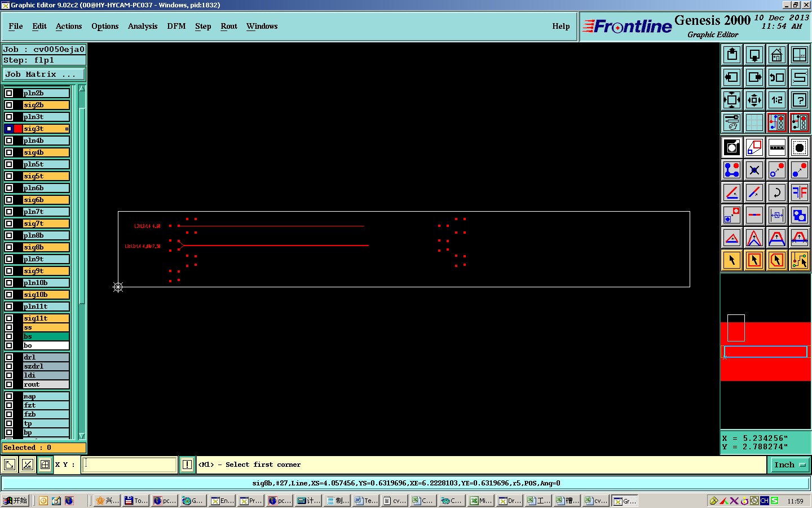This screenshot has width=812, height=508.
Task: Click the zoom out shrink-arrows icon
Action: tap(754, 100)
